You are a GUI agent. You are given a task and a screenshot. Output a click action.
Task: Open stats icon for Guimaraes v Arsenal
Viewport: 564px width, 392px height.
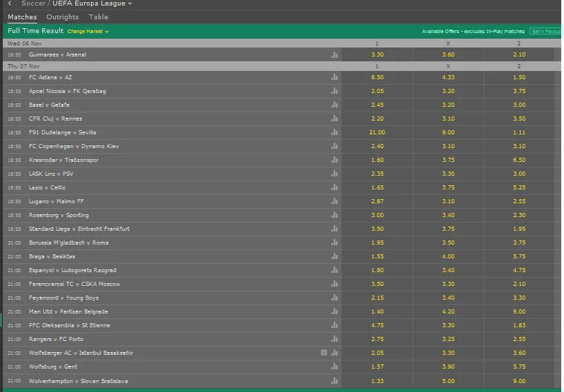(x=335, y=54)
